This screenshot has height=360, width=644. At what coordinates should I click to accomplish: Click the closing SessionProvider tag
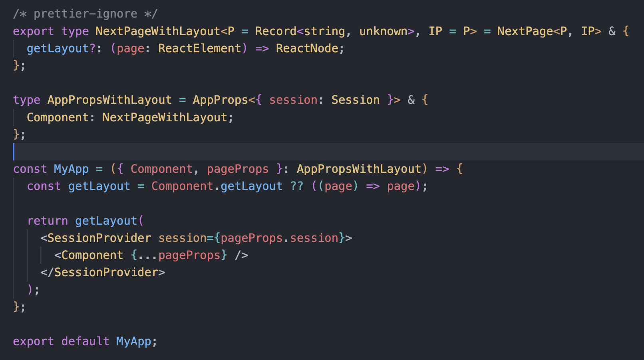(106, 272)
